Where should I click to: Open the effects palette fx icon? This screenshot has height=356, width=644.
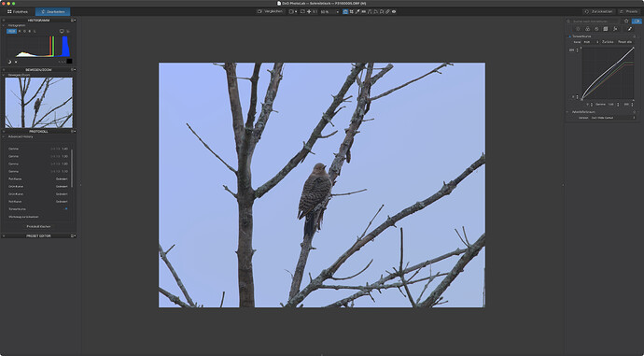click(615, 29)
